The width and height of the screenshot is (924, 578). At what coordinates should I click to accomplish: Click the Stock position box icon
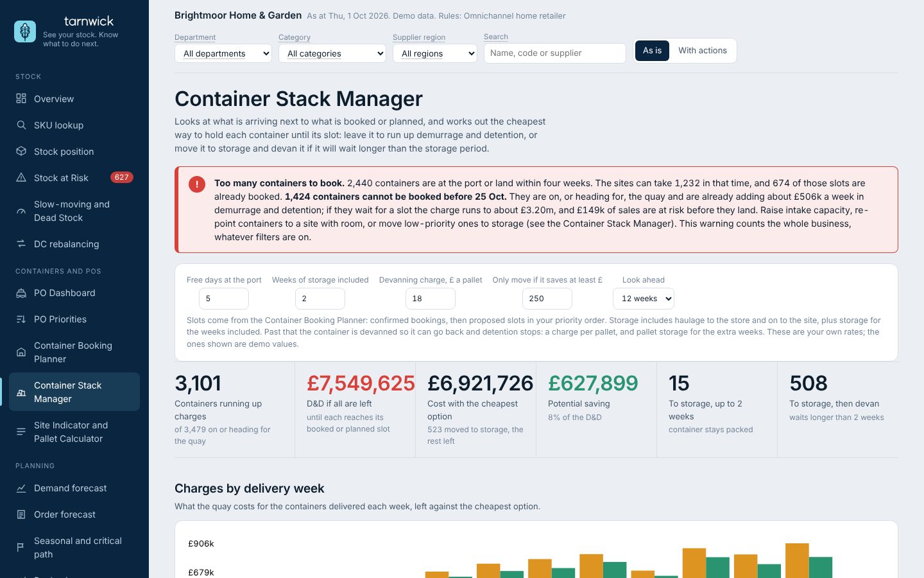click(x=21, y=151)
